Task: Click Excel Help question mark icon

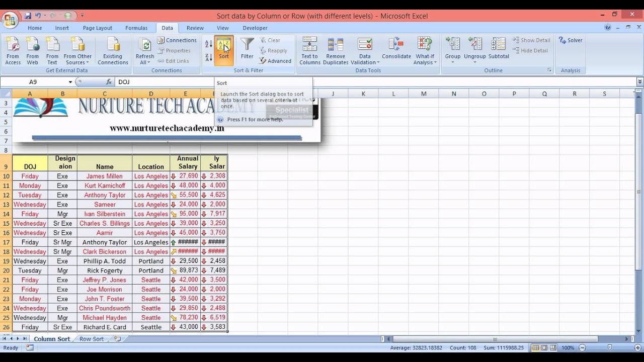Action: coord(608,28)
